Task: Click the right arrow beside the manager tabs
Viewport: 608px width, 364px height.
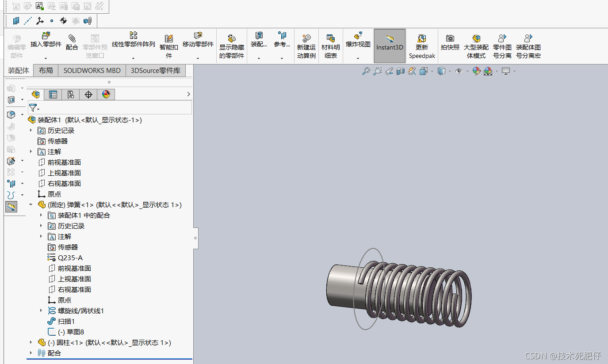Action: tap(188, 94)
